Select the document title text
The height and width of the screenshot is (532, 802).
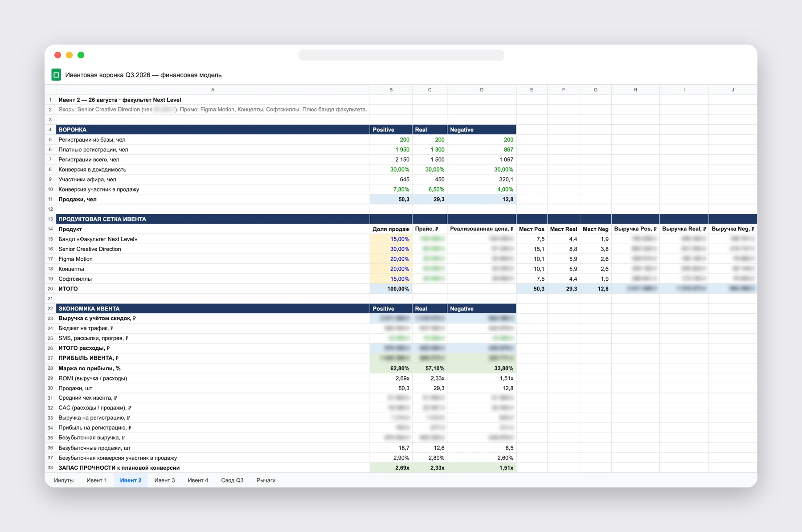click(x=143, y=75)
